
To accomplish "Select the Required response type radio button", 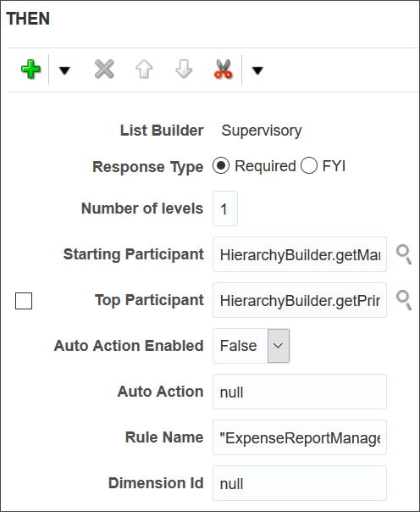I will point(221,165).
